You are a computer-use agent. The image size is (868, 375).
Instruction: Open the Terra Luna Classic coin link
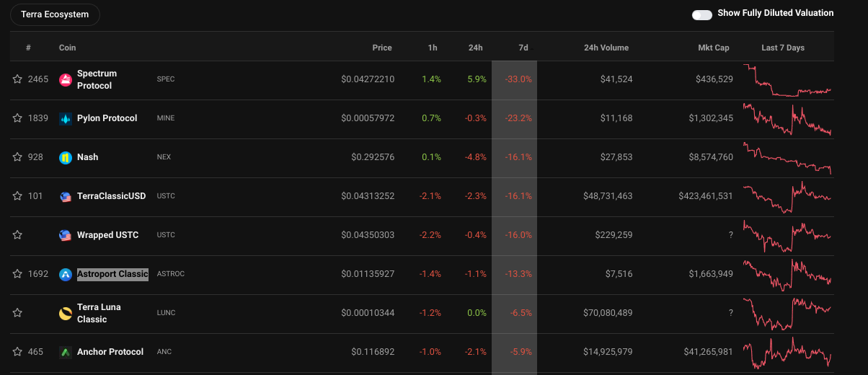pyautogui.click(x=99, y=313)
